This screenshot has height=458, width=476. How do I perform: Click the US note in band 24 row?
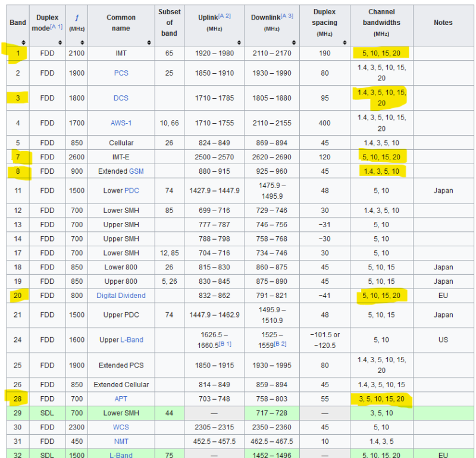pos(443,340)
